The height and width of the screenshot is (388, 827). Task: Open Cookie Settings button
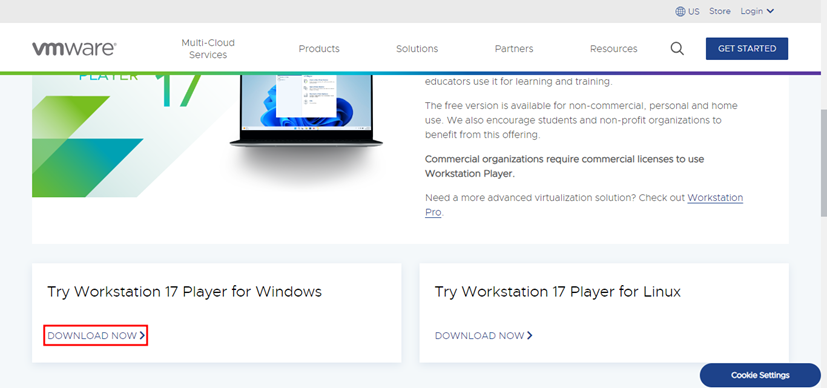pos(760,375)
